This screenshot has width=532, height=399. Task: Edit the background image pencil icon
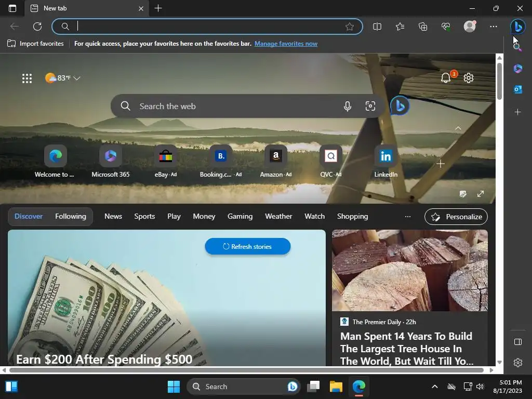pyautogui.click(x=463, y=194)
